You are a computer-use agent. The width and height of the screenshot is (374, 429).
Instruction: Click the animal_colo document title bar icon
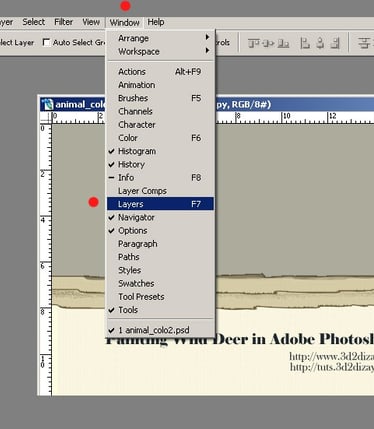pyautogui.click(x=47, y=105)
